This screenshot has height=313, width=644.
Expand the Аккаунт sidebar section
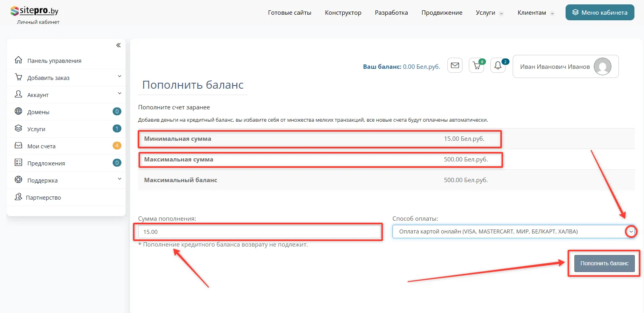[x=66, y=95]
